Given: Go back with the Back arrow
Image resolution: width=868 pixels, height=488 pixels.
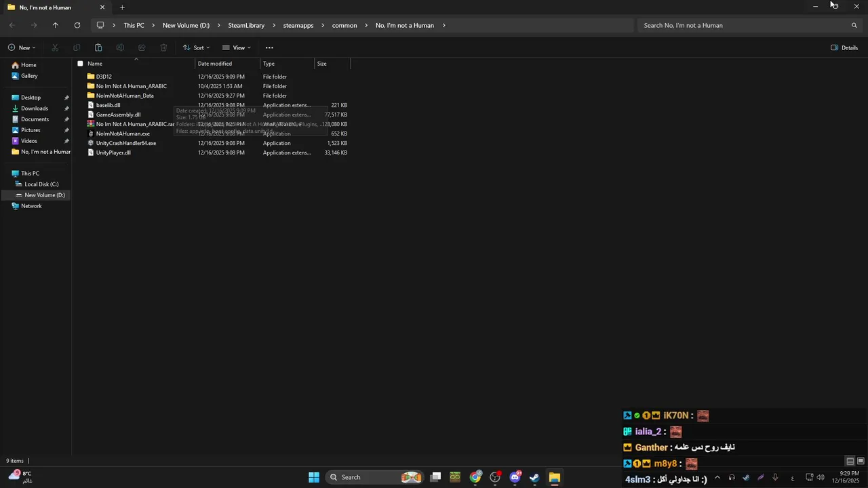Looking at the screenshot, I should coord(12,25).
